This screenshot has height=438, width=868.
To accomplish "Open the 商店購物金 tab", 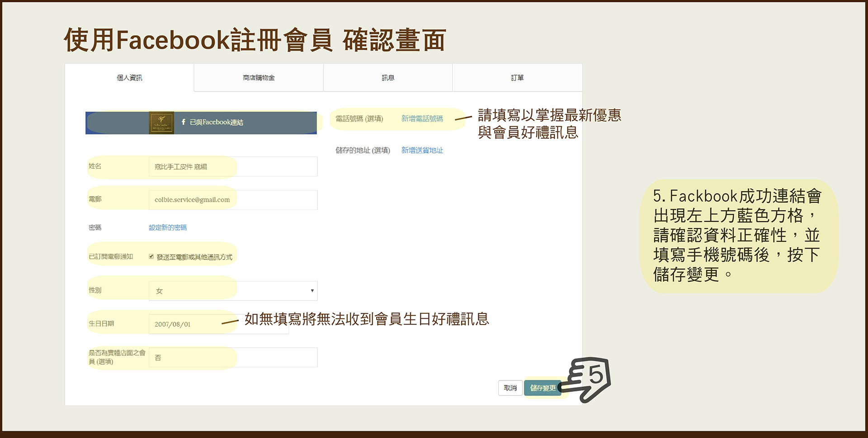I will tap(259, 78).
